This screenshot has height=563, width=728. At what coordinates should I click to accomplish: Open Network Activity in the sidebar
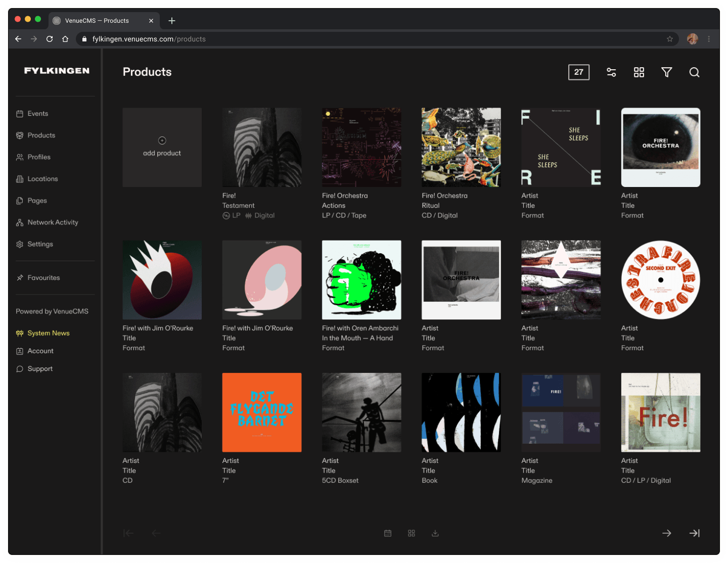point(47,222)
